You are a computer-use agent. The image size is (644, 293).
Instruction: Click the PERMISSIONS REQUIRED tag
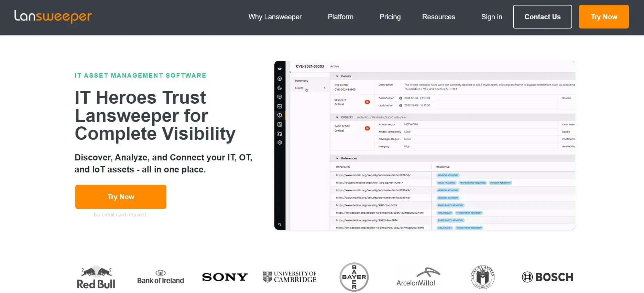click(472, 183)
